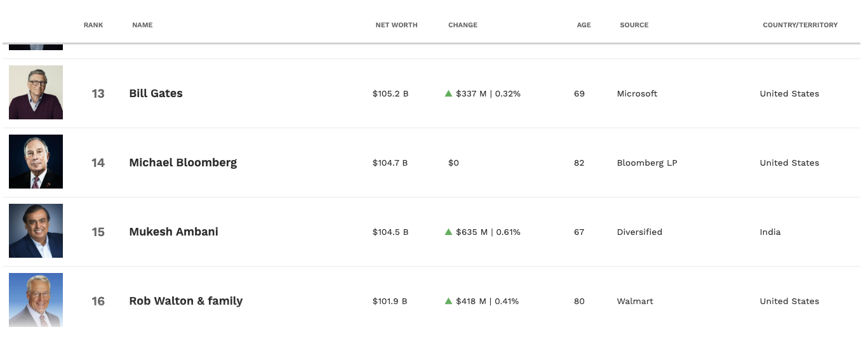868x346 pixels.
Task: Open Rob Walton & family link
Action: pos(185,301)
